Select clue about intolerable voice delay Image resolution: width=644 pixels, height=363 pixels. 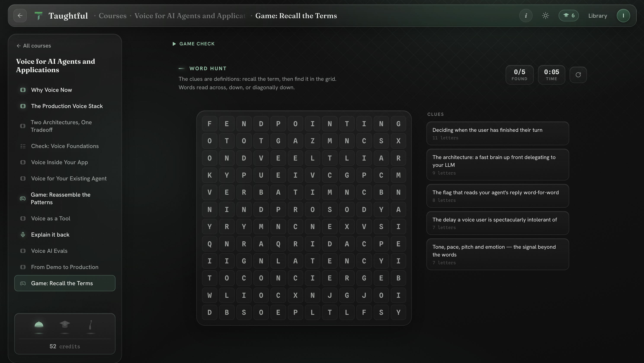click(498, 223)
